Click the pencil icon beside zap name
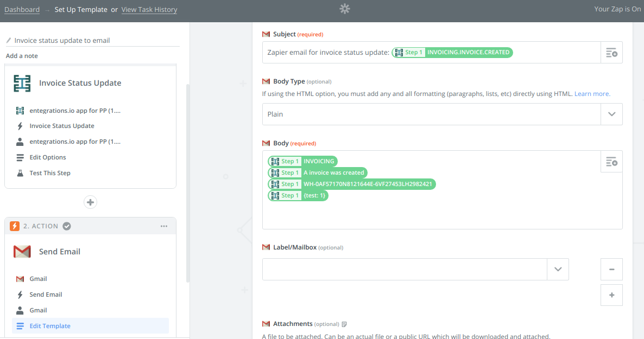Screen dimensions: 644x339 point(8,41)
